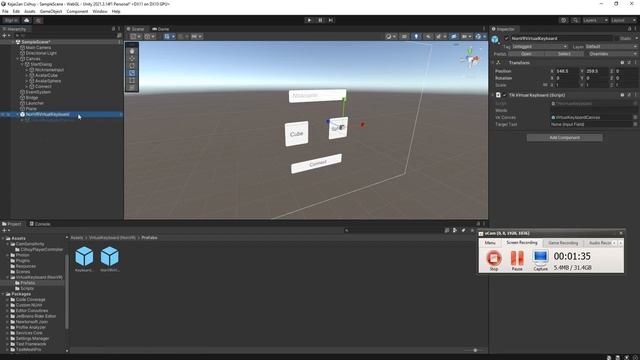
Task: Open the prefab Overrides dropdown
Action: 611,54
